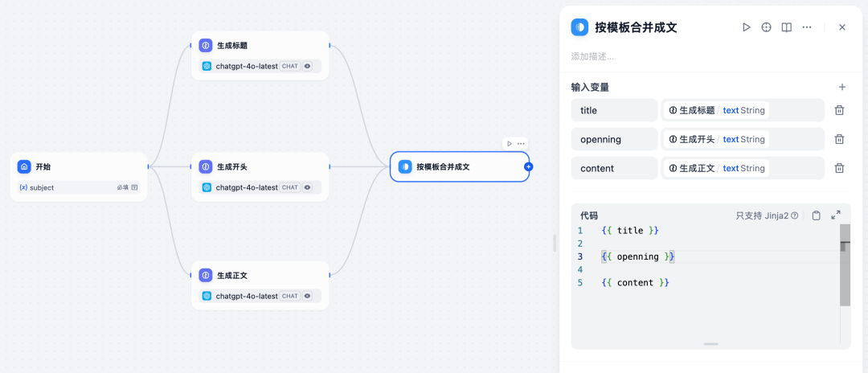The height and width of the screenshot is (373, 868).
Task: Delete the openning variable with its trash icon
Action: pos(839,139)
